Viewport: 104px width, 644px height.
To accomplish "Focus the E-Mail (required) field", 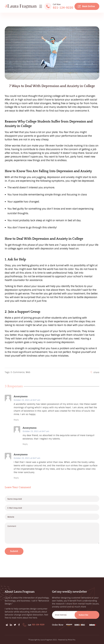I will (52, 508).
